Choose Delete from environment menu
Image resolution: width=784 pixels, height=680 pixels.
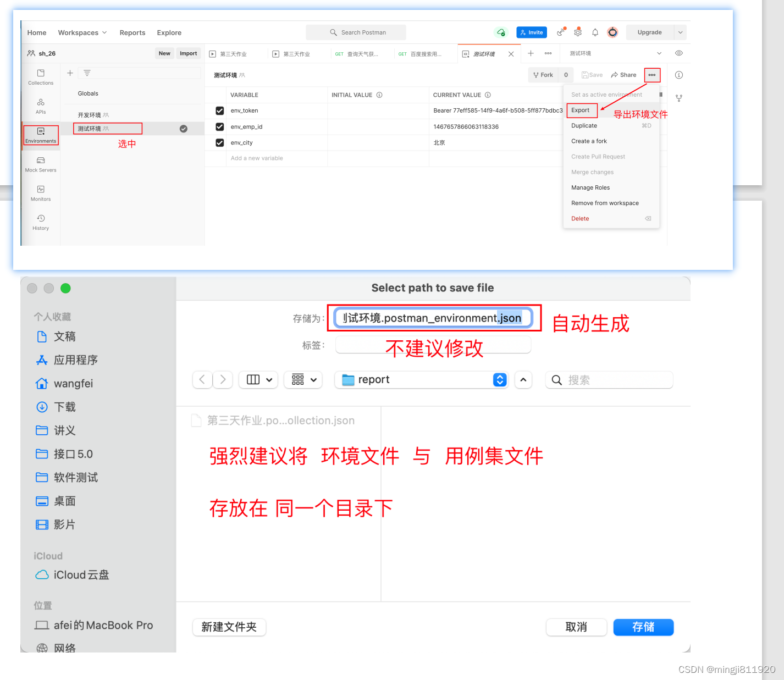(611, 218)
